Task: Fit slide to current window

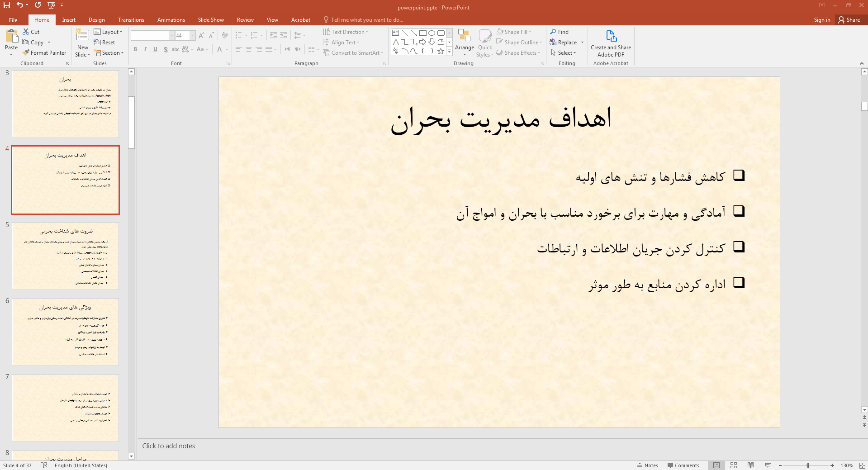Action: point(862,465)
